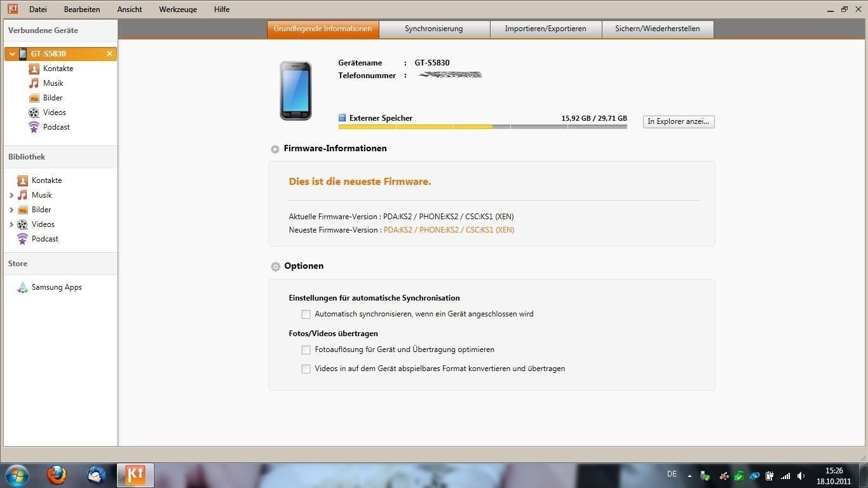Screen dimensions: 868x488
Task: Open the Datei menu
Action: tap(38, 10)
